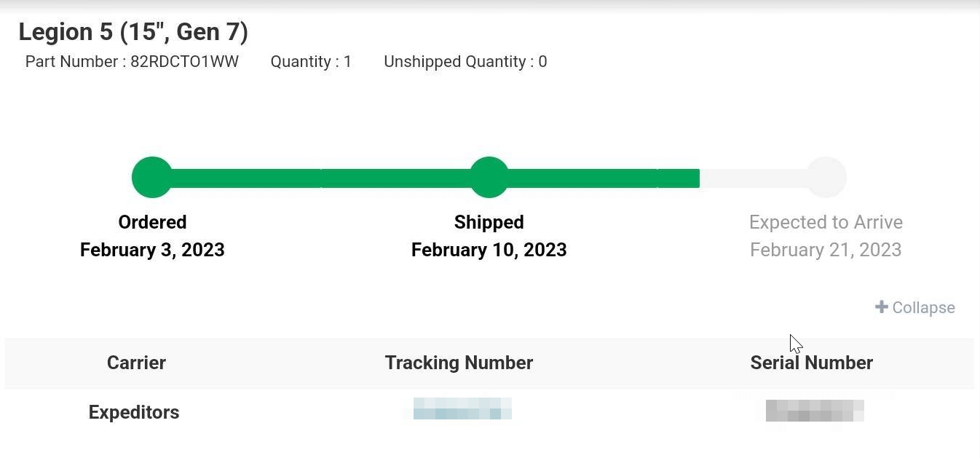
Task: Click the Unshipped Quantity : 0 label
Action: [x=465, y=62]
